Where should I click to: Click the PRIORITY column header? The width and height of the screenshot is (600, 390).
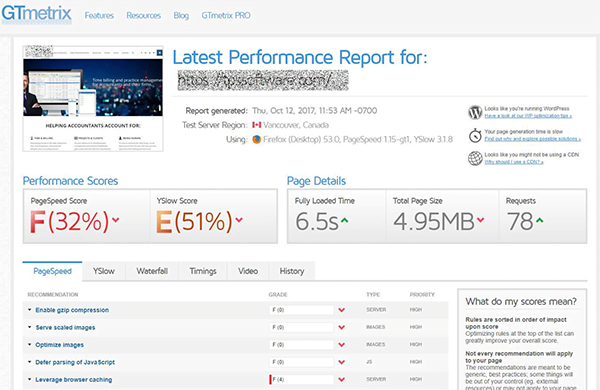[x=422, y=295]
